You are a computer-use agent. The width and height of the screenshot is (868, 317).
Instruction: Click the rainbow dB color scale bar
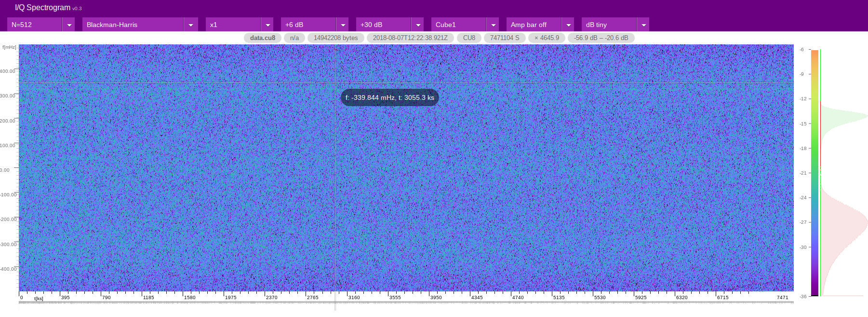[x=815, y=173]
